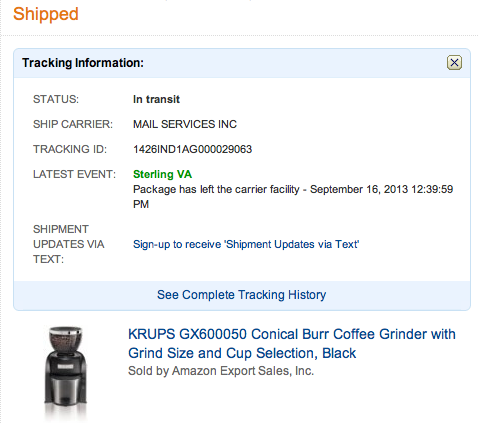Open Sign-up for Shipment Updates via Text
The image size is (478, 423).
coord(246,244)
